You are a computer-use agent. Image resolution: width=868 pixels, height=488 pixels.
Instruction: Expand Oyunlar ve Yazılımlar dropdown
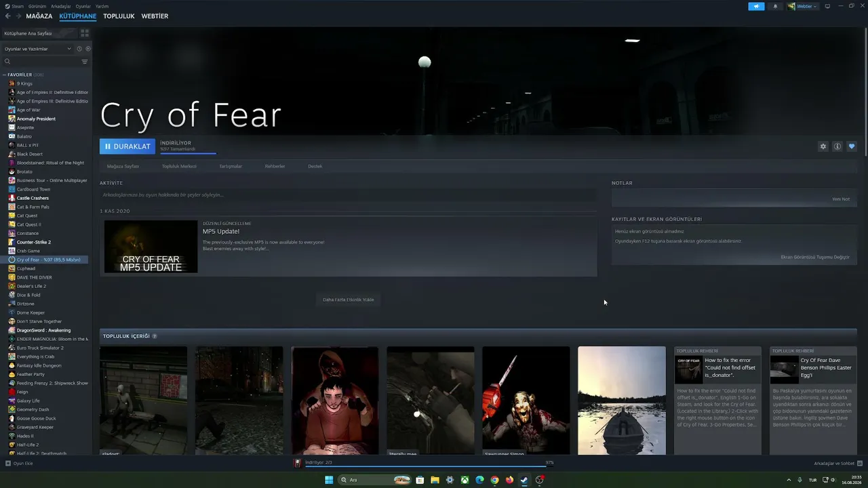tap(38, 49)
